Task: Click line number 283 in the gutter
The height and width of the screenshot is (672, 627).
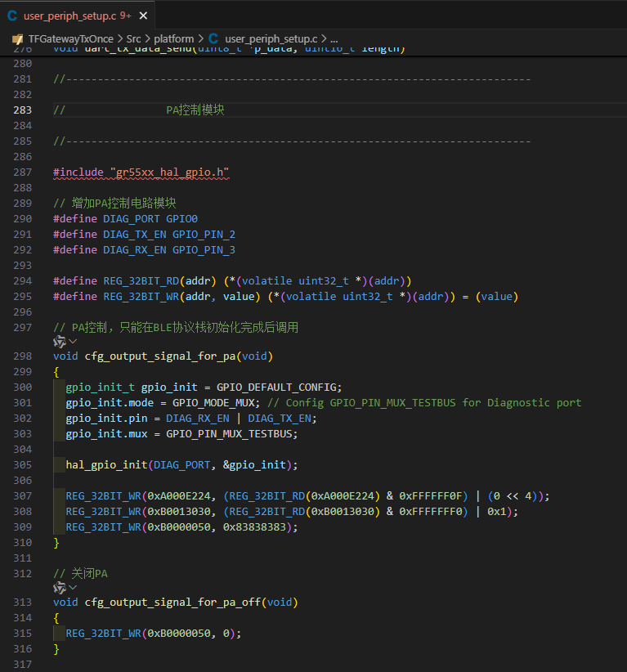Action: click(x=23, y=110)
